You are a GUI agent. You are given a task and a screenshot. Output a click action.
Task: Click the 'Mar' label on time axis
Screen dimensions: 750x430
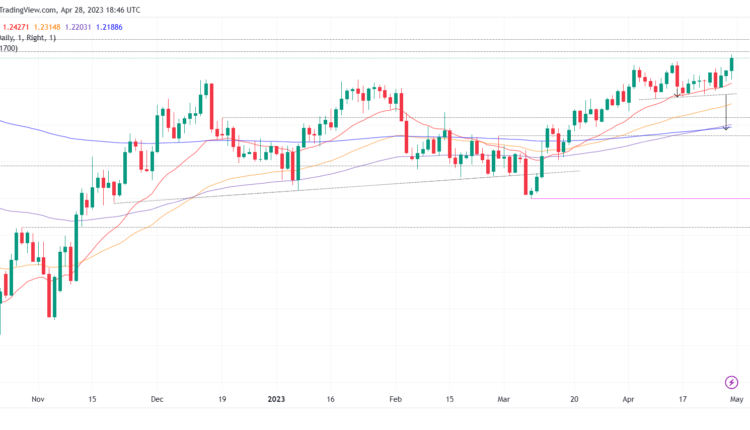(505, 399)
